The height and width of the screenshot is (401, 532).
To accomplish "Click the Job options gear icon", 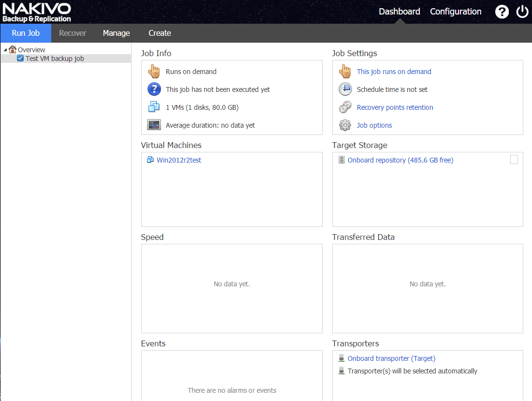I will (x=345, y=125).
